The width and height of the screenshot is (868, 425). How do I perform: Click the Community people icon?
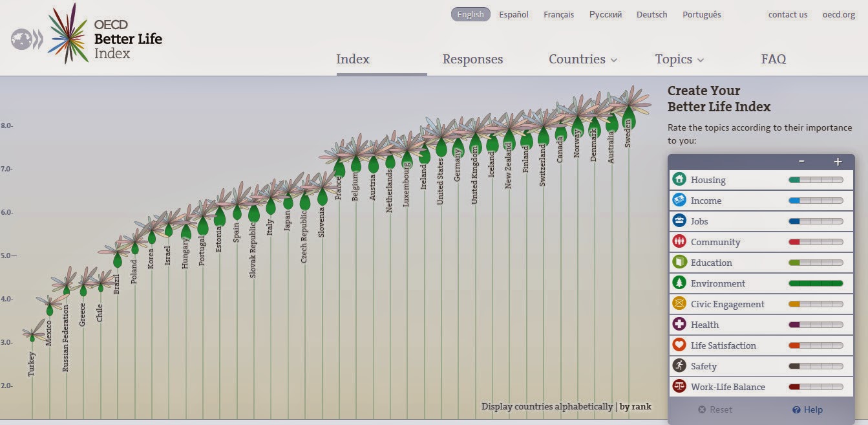pos(679,241)
